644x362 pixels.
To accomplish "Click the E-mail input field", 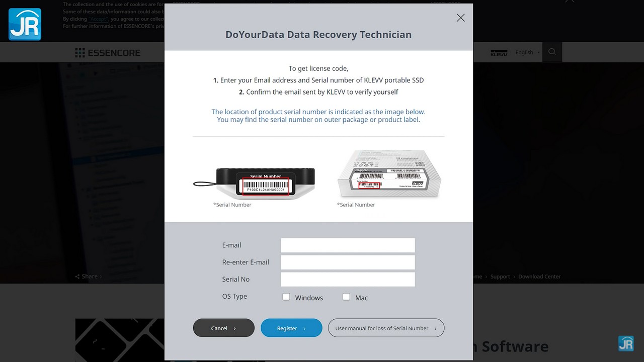I will (x=348, y=245).
